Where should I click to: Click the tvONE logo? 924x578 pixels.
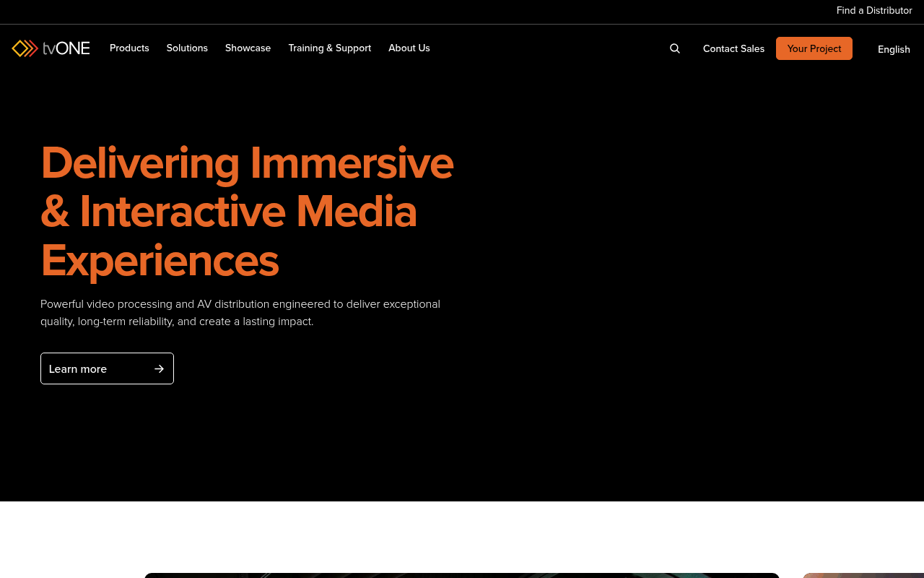tap(51, 48)
